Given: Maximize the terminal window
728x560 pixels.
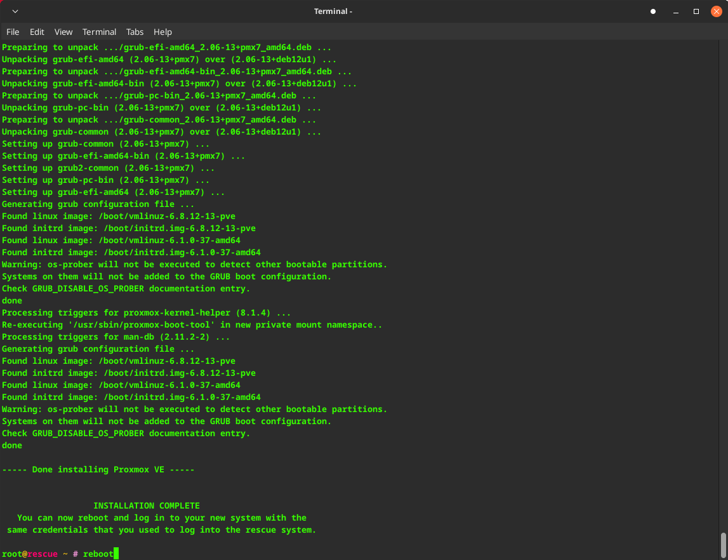Looking at the screenshot, I should point(696,11).
